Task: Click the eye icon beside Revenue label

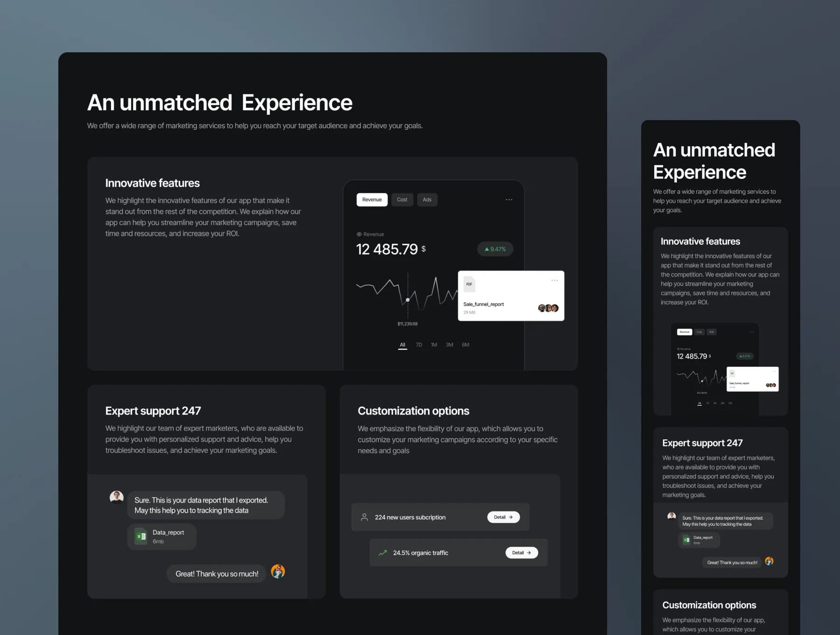Action: pyautogui.click(x=359, y=234)
